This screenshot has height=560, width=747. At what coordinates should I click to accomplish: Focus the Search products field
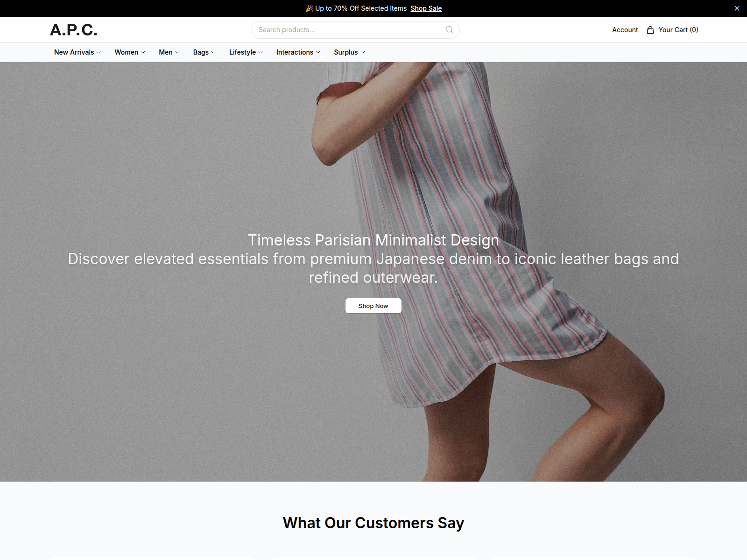pyautogui.click(x=355, y=30)
